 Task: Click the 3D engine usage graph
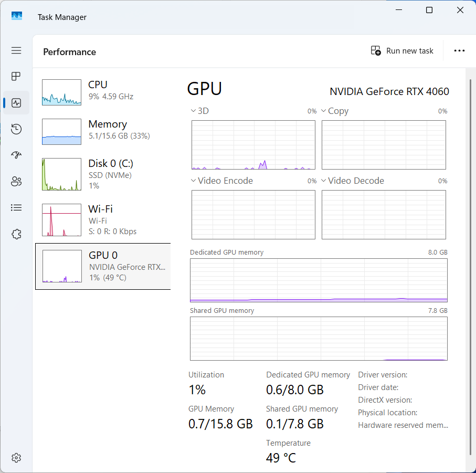pos(253,145)
